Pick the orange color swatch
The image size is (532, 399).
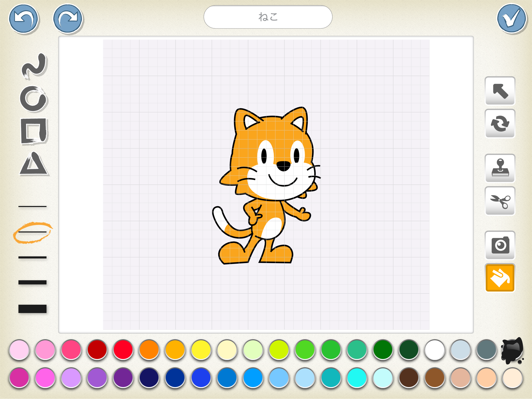(149, 350)
